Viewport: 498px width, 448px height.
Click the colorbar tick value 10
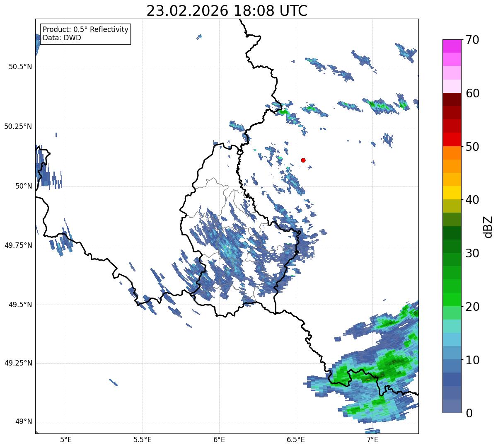click(x=472, y=360)
